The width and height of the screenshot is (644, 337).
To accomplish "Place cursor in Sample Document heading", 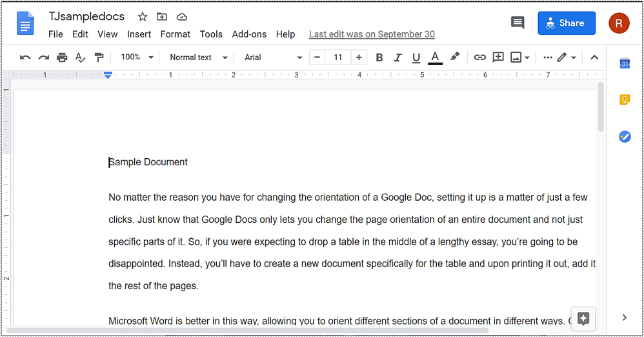I will pyautogui.click(x=148, y=162).
